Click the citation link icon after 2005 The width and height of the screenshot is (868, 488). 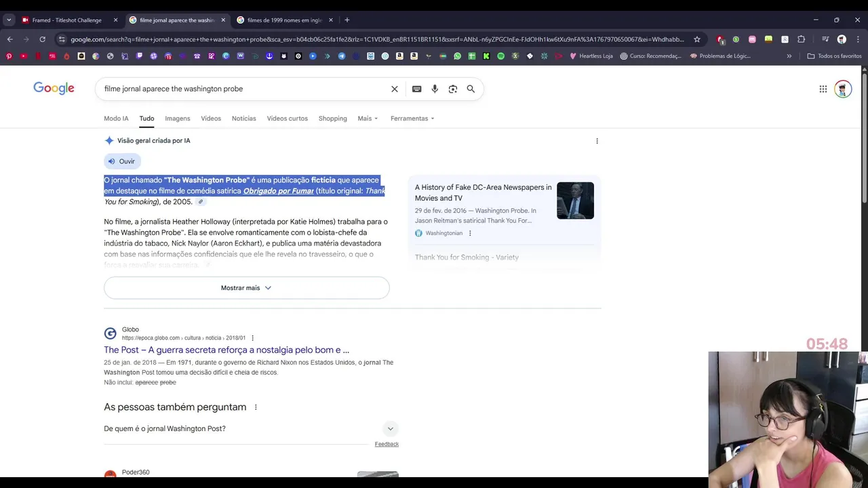point(201,202)
